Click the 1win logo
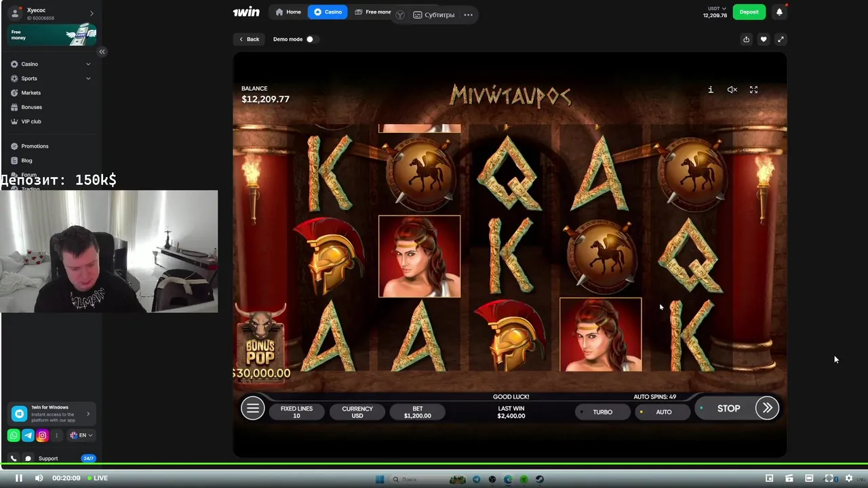868x488 pixels. tap(246, 12)
